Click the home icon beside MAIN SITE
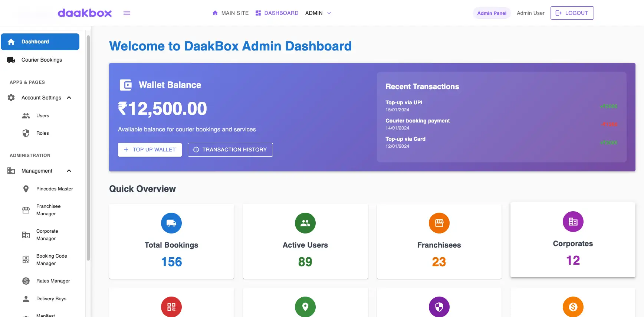644x317 pixels. [215, 13]
